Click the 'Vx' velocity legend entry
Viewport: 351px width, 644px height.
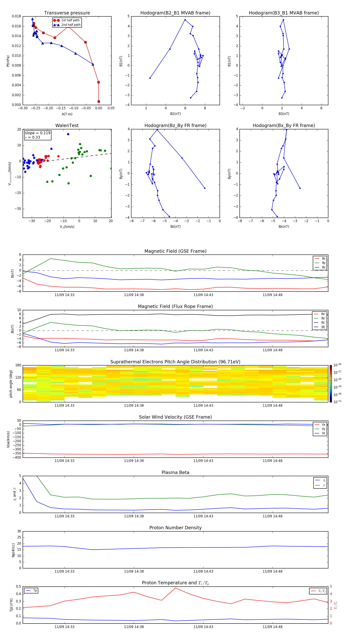(x=320, y=425)
